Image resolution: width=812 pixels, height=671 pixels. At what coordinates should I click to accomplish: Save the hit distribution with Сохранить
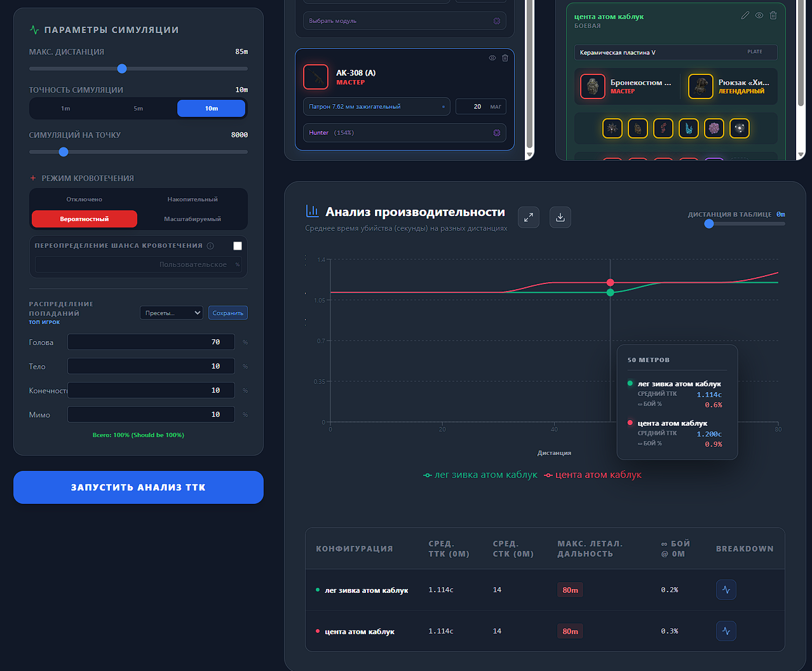click(x=228, y=313)
